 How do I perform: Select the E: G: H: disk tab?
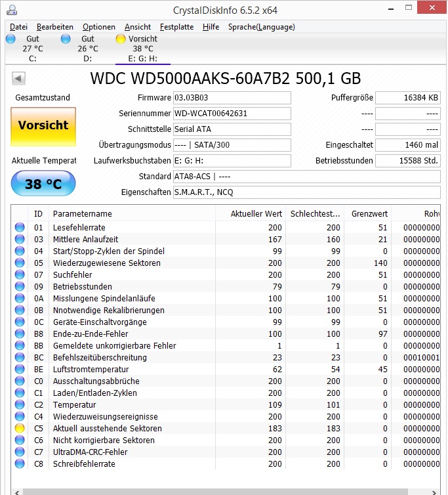tap(142, 49)
